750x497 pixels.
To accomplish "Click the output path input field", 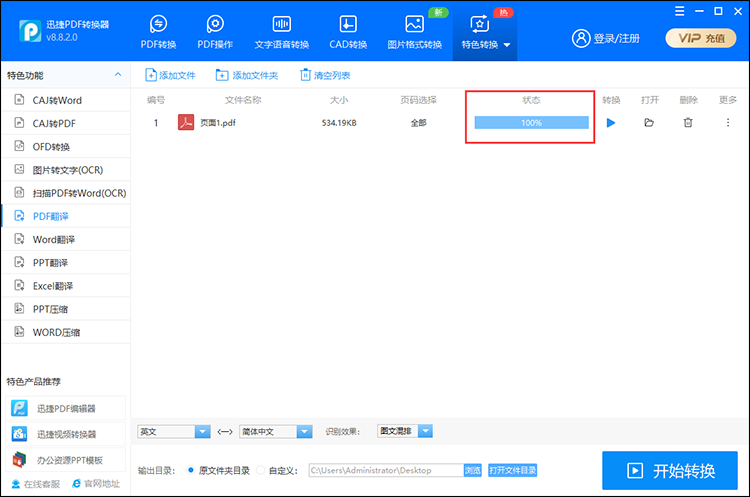I will (x=386, y=470).
